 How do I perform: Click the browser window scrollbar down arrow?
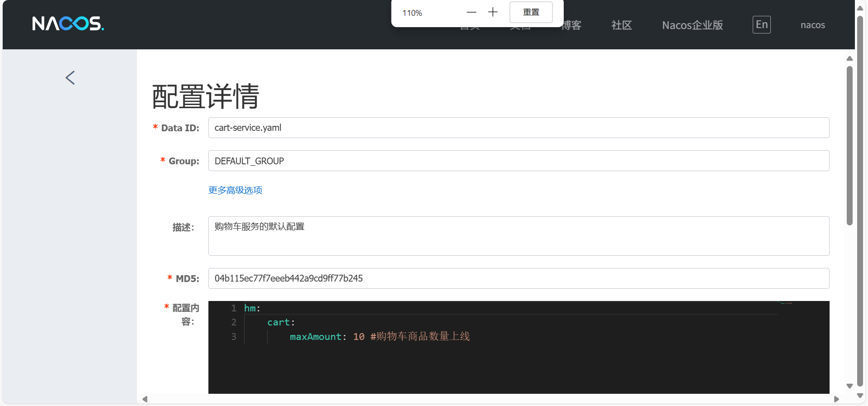tap(860, 396)
